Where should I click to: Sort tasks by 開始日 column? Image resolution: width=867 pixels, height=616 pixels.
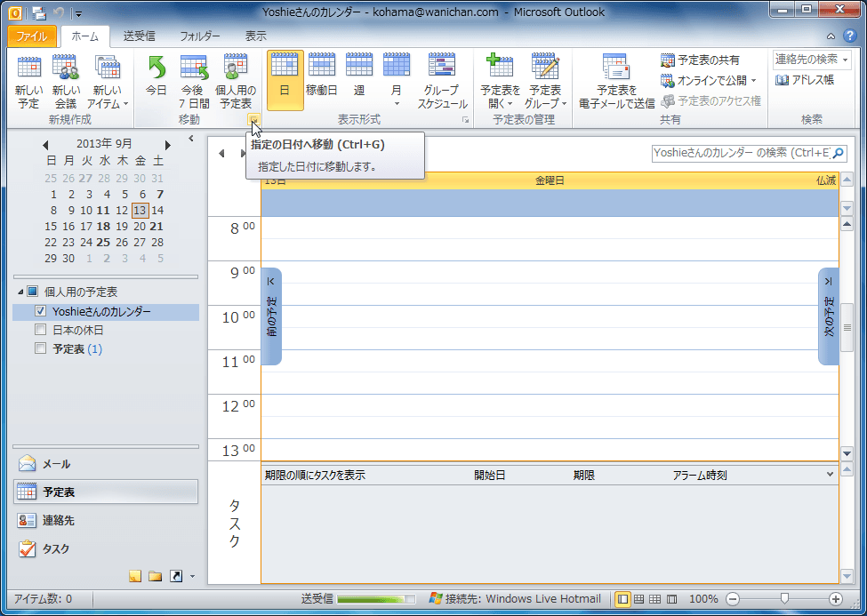pyautogui.click(x=489, y=475)
